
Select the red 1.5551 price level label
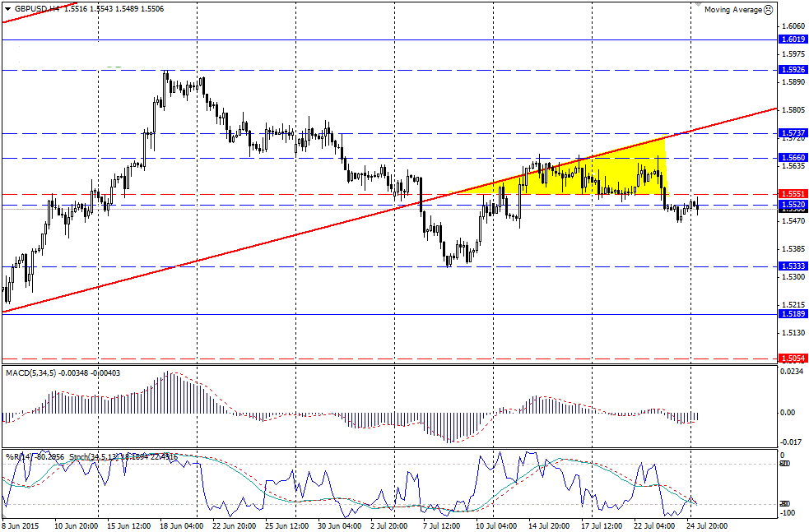tap(792, 194)
